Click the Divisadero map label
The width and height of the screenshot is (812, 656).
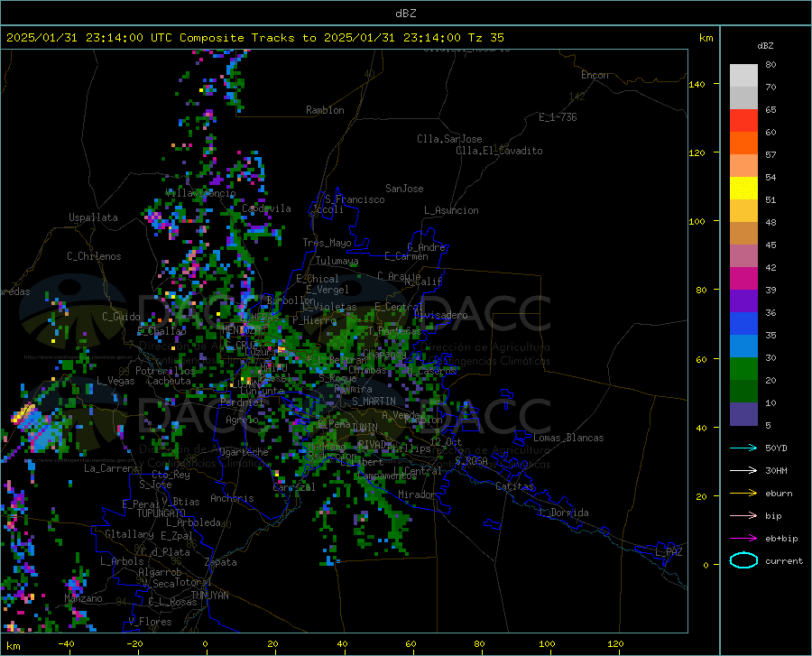coord(440,315)
